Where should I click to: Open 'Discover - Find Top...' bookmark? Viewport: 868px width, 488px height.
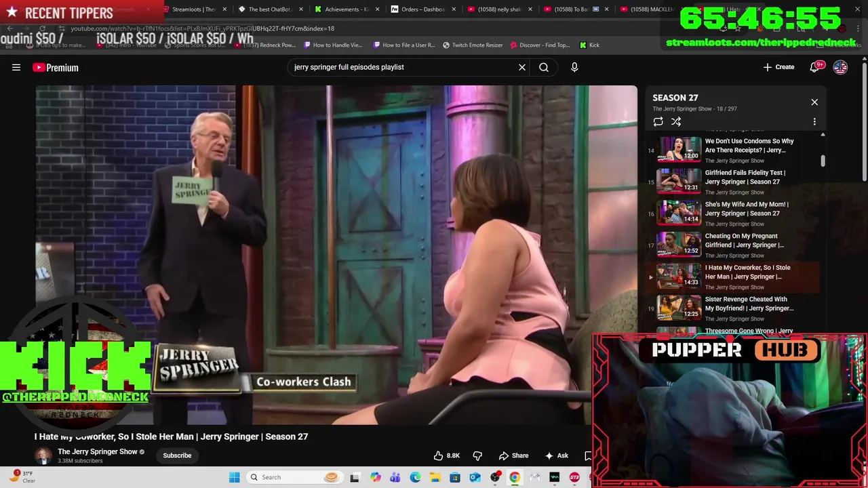(x=540, y=45)
